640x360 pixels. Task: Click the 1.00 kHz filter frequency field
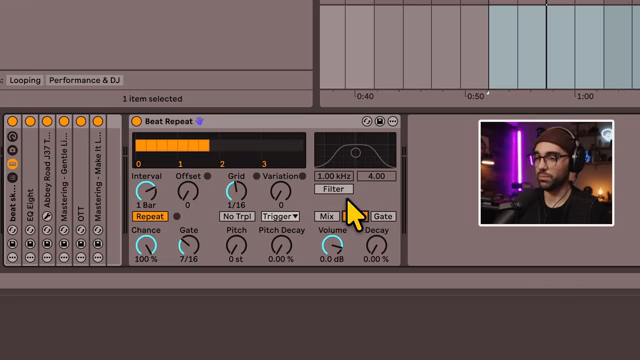pyautogui.click(x=334, y=176)
